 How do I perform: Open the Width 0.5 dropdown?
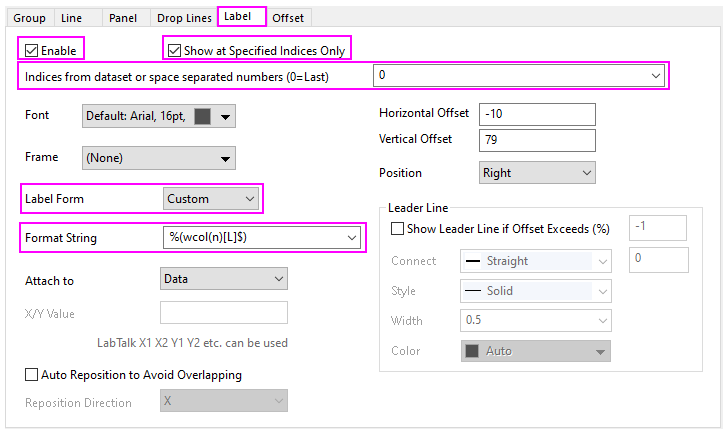536,320
